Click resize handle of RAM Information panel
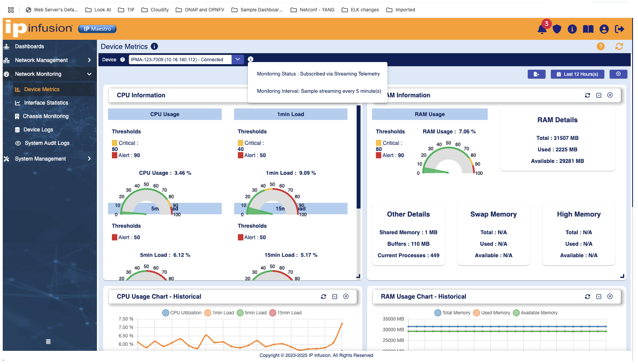Image resolution: width=638 pixels, height=364 pixels. point(622,276)
